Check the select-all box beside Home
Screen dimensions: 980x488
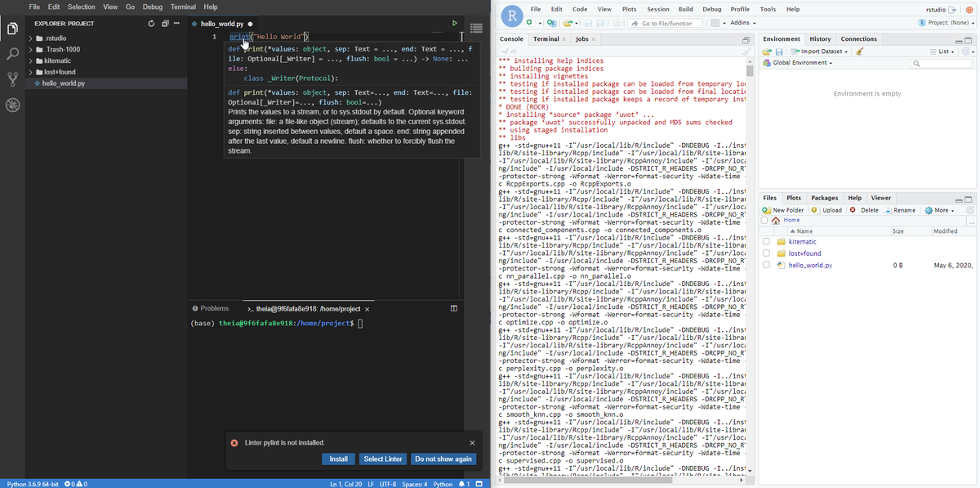[765, 221]
